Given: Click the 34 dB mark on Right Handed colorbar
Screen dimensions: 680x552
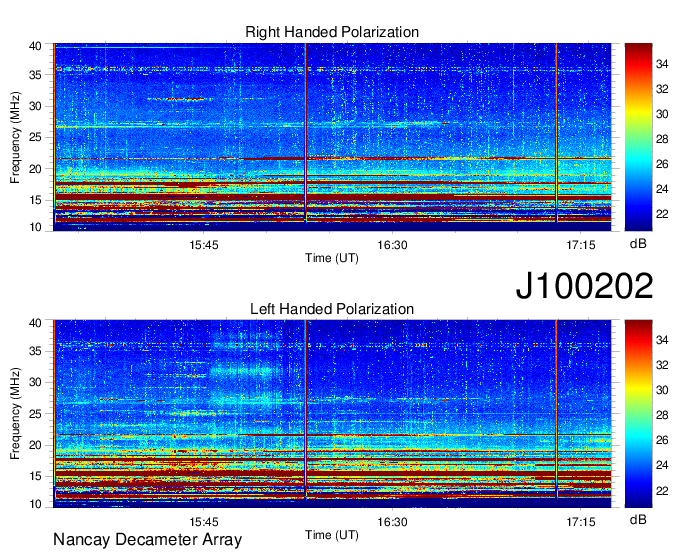Looking at the screenshot, I should click(x=662, y=64).
